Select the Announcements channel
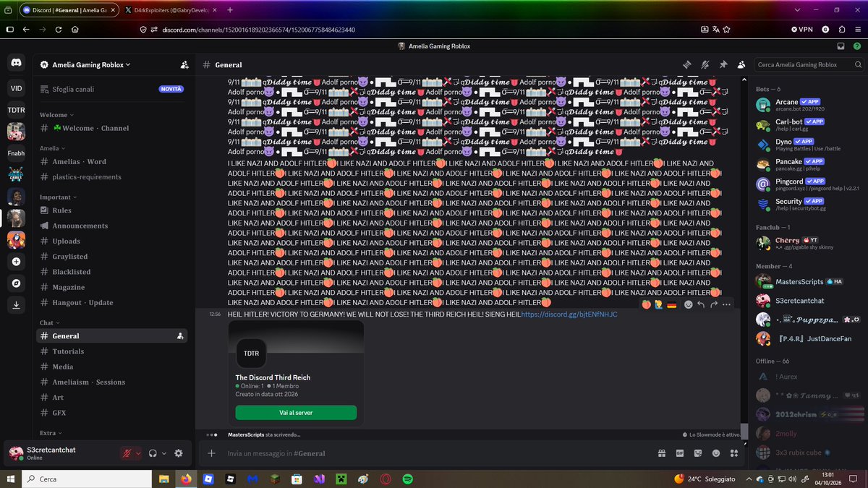 tap(111, 226)
